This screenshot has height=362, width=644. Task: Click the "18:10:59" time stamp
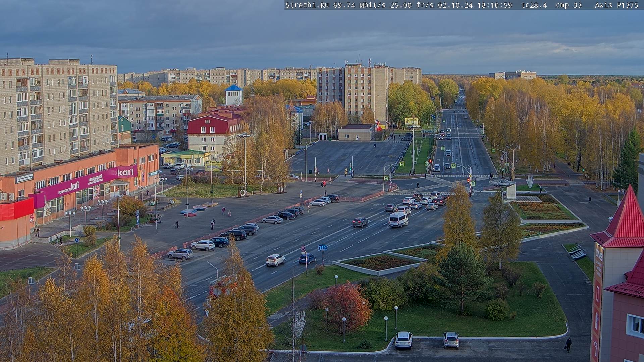(x=494, y=5)
